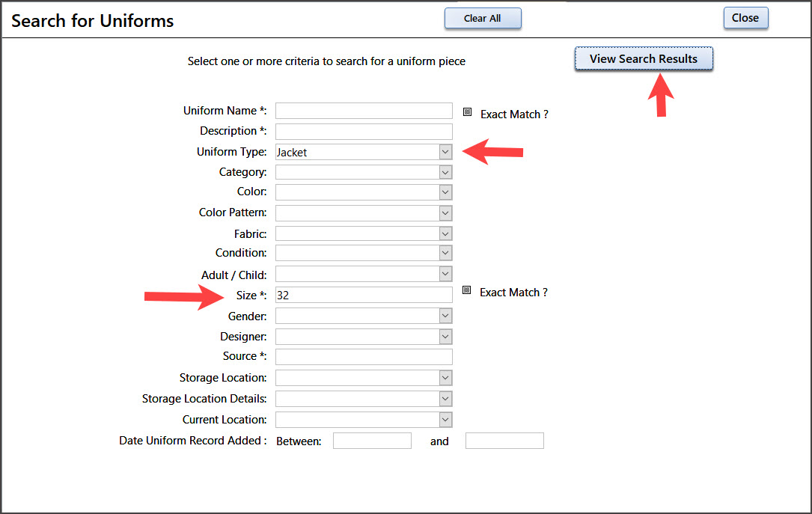Expand the Category dropdown list
Screen dimensions: 812x514
point(445,172)
